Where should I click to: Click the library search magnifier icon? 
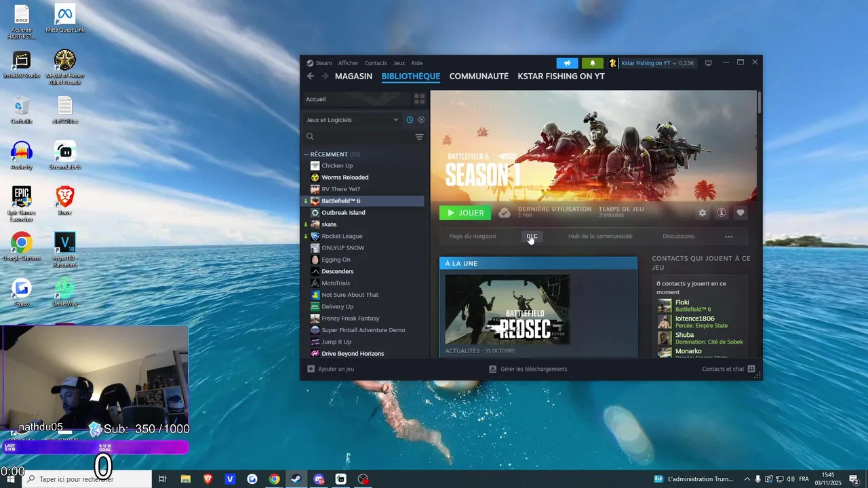(x=310, y=137)
